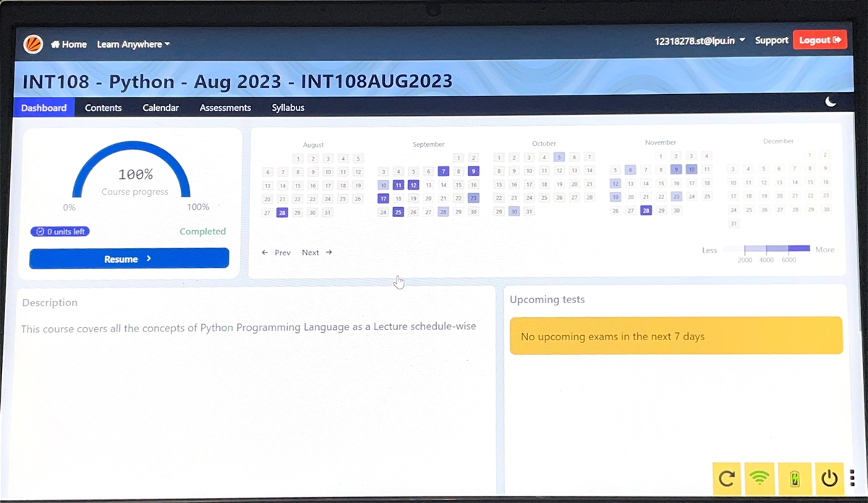868x503 pixels.
Task: Select the Assessments tab
Action: 225,108
